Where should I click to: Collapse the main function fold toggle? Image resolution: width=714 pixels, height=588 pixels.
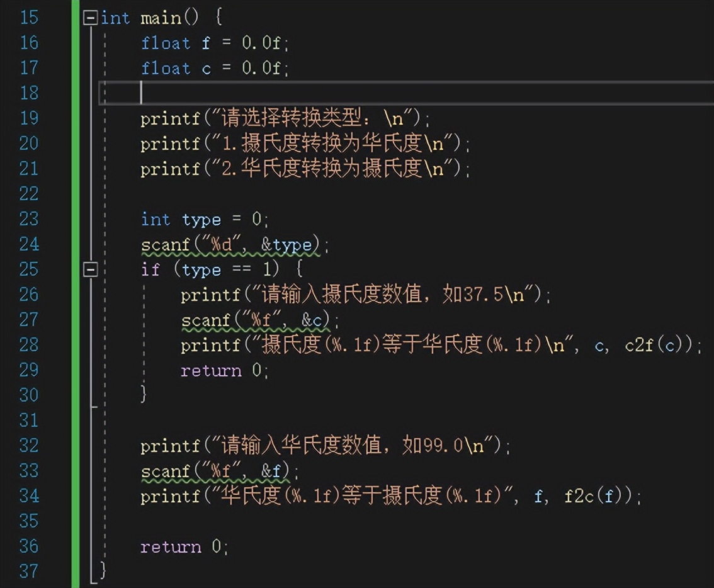tap(91, 18)
